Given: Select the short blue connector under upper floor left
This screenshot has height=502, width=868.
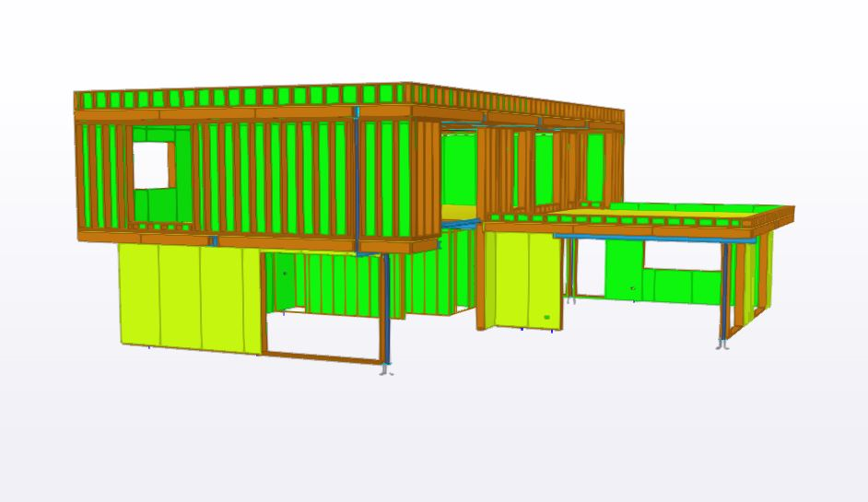Looking at the screenshot, I should click(213, 241).
